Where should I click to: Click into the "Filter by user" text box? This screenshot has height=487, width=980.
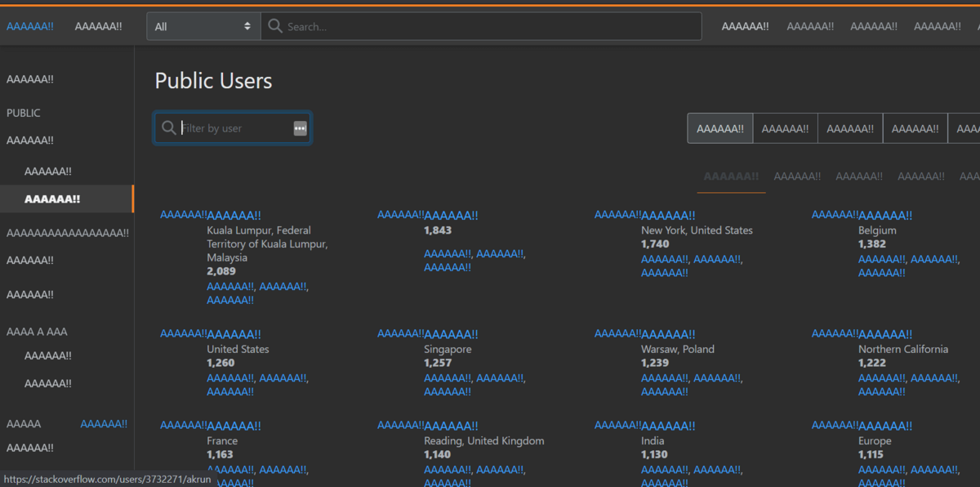point(233,128)
